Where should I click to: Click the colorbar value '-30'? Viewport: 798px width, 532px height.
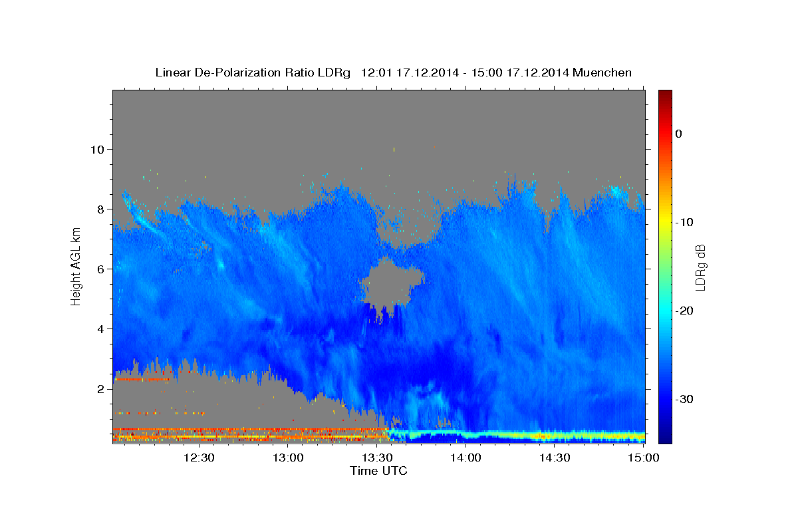685,399
